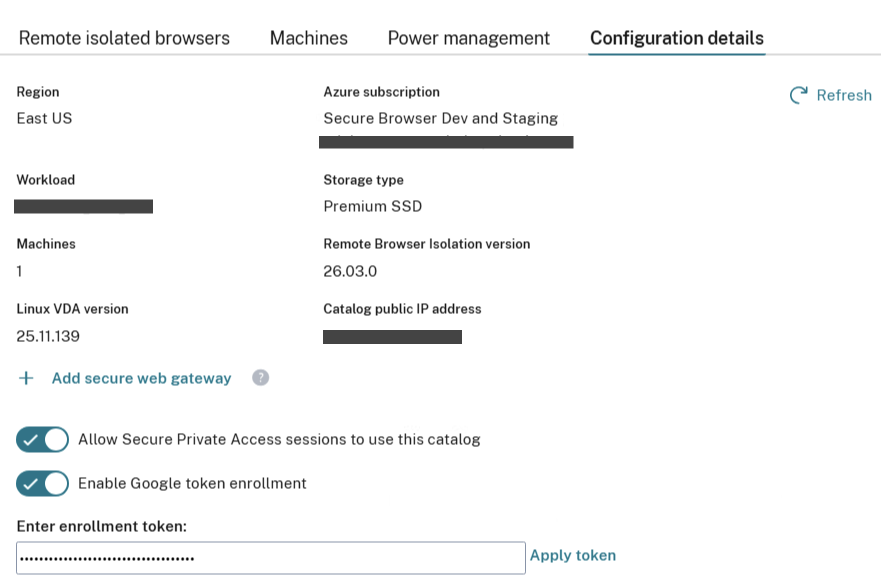Disable the Google token enrollment switch

pos(42,483)
